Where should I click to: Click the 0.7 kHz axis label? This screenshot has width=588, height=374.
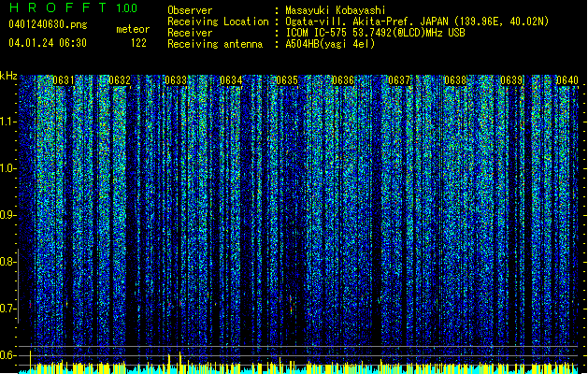[x=7, y=309]
